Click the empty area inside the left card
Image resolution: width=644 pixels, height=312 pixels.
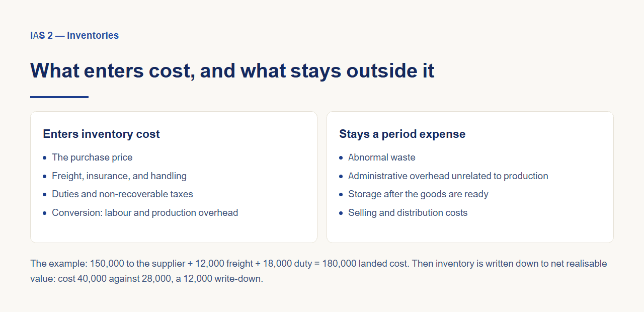174,230
